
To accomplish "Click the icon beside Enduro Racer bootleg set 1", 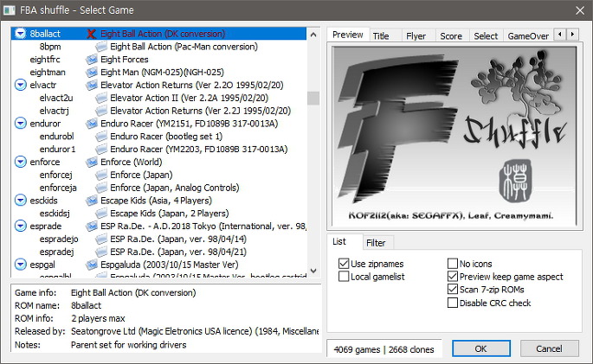I will [x=101, y=137].
